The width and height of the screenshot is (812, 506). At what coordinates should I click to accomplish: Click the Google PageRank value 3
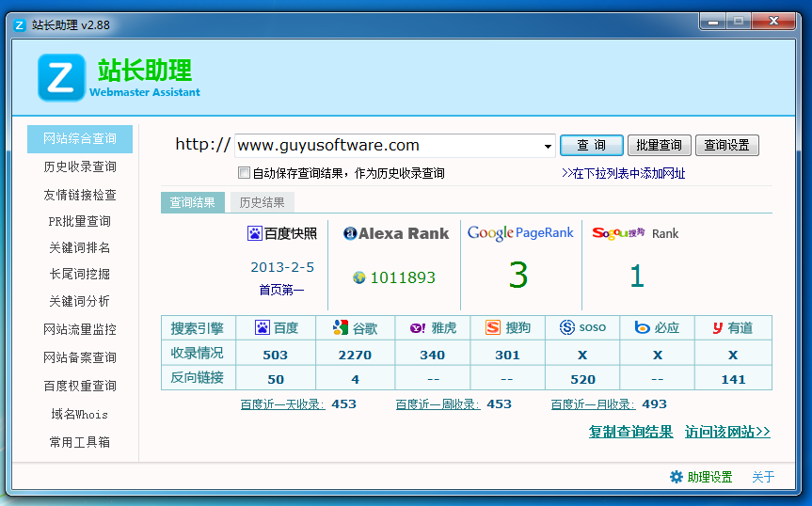(x=518, y=276)
